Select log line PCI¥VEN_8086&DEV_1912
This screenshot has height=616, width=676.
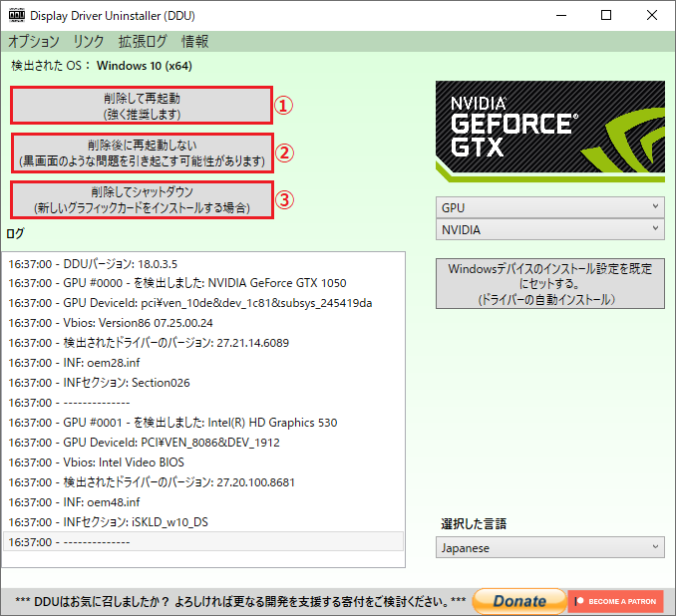click(x=203, y=443)
